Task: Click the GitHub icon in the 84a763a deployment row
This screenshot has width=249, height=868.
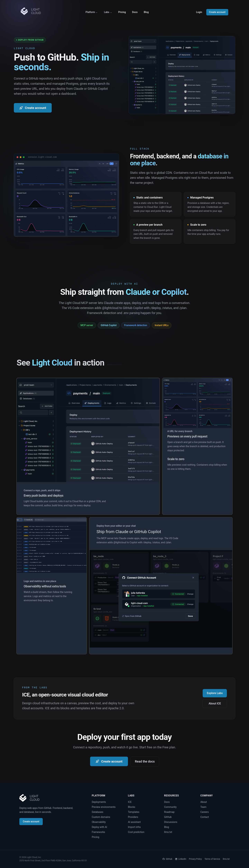Action: (93, 478)
